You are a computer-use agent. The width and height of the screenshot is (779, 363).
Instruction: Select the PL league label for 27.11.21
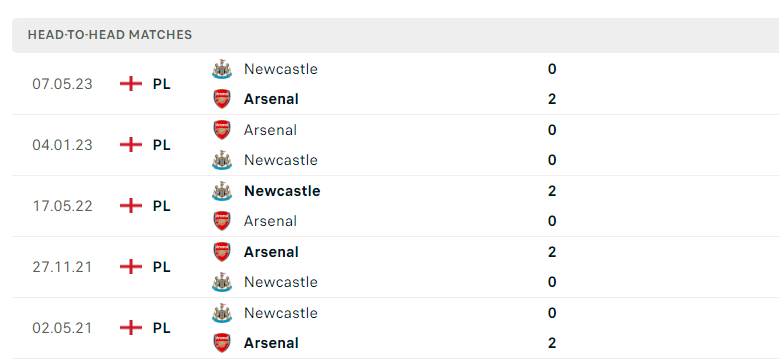coord(161,267)
